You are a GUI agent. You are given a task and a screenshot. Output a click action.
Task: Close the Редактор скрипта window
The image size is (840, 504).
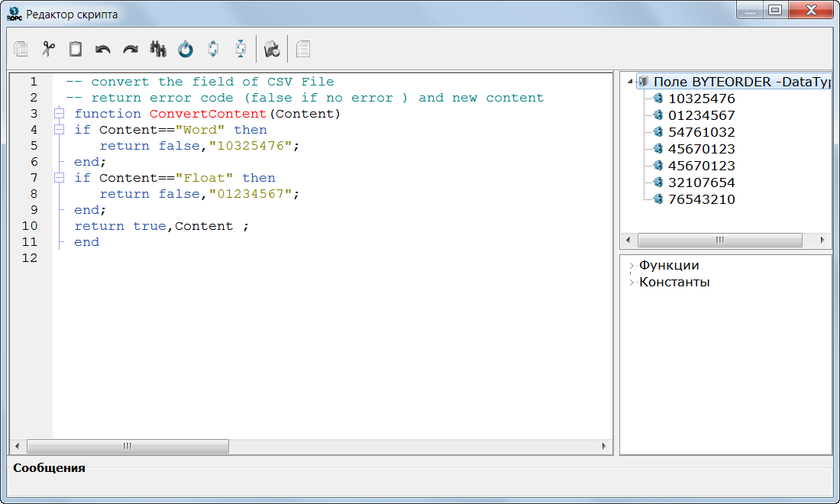tap(810, 10)
